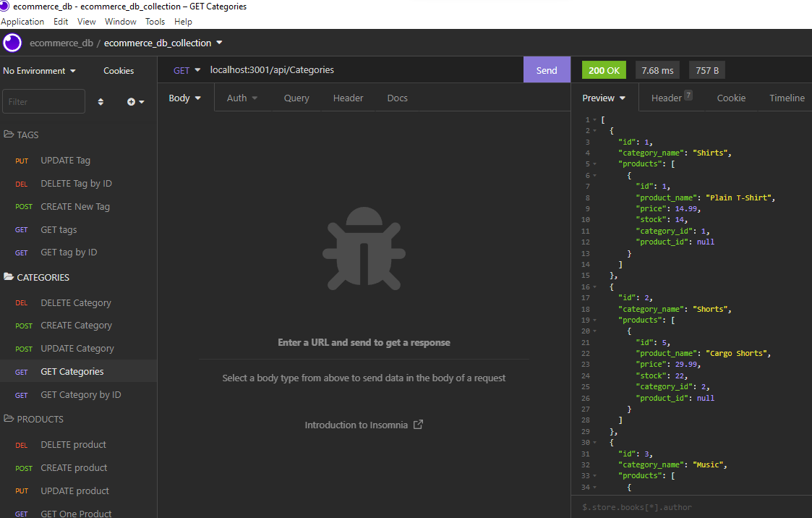Open the No Environment dropdown
The width and height of the screenshot is (812, 518).
click(x=40, y=70)
